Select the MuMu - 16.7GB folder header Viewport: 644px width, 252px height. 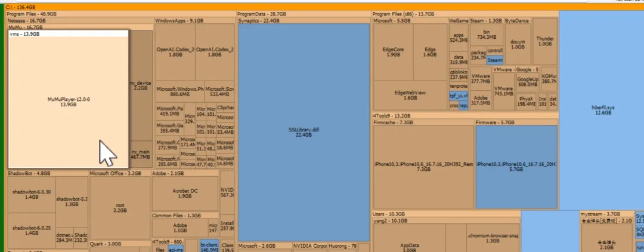pos(80,27)
